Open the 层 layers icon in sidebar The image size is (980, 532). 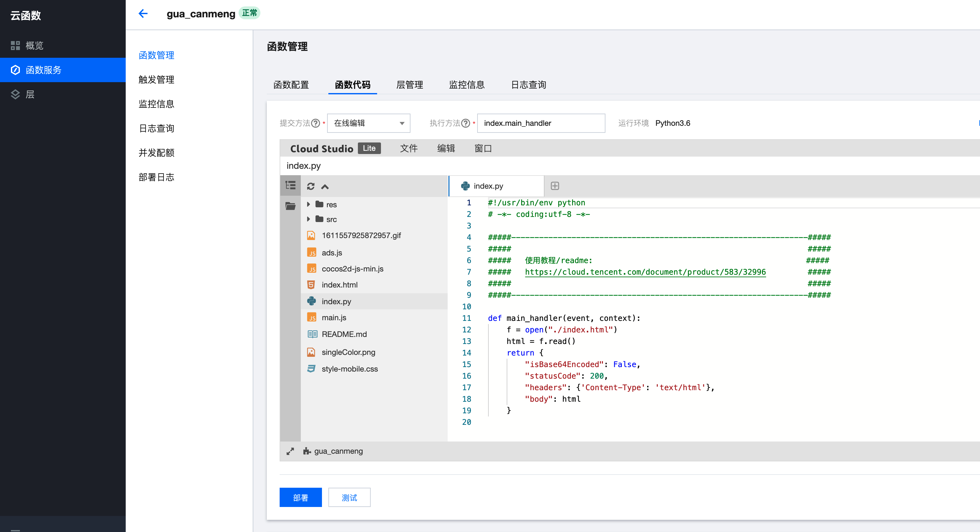click(15, 94)
